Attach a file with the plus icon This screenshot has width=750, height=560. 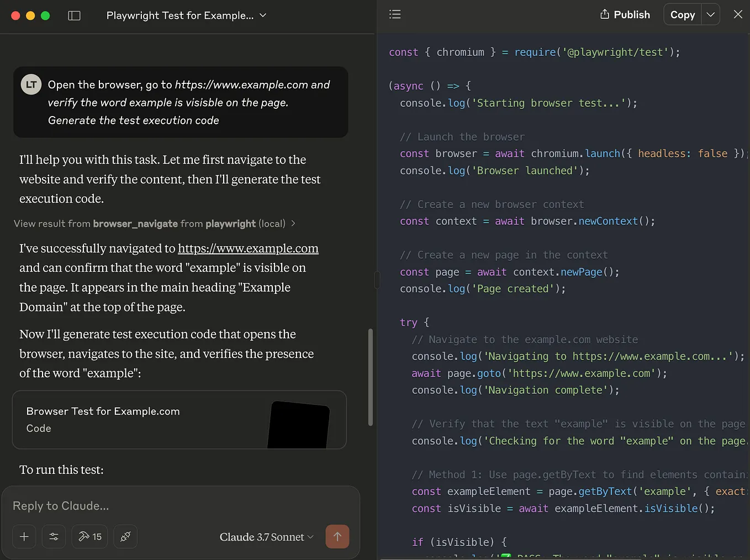click(x=24, y=536)
